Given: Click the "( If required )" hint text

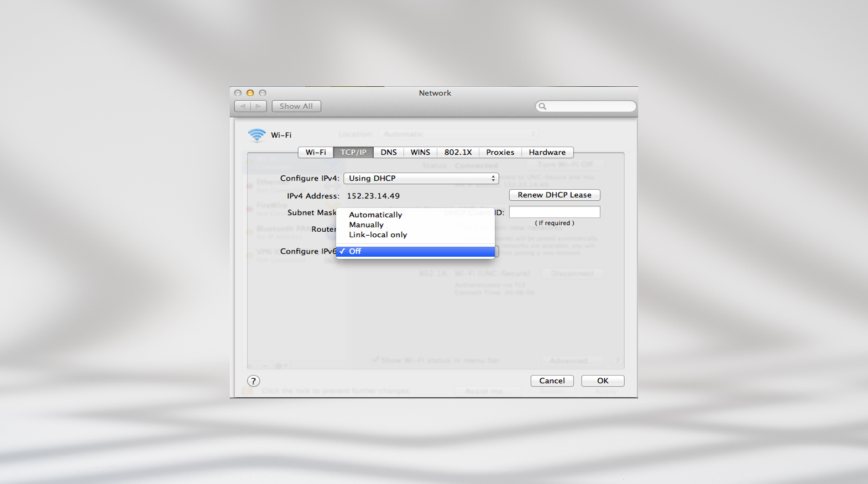Looking at the screenshot, I should pyautogui.click(x=555, y=223).
